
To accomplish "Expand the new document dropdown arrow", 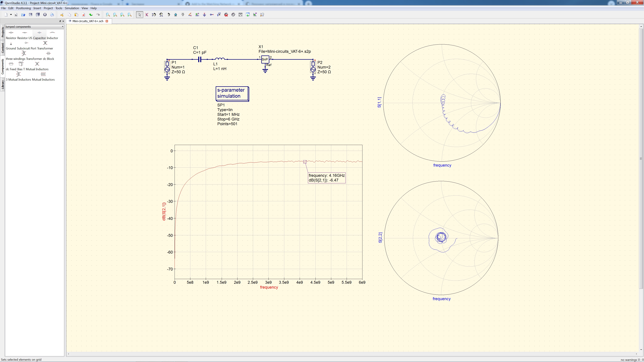I will 11,15.
